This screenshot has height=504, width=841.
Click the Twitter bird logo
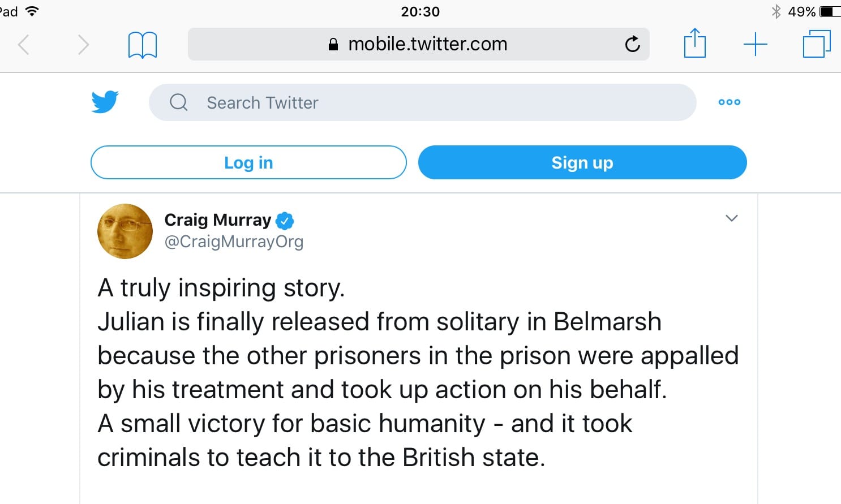click(104, 102)
